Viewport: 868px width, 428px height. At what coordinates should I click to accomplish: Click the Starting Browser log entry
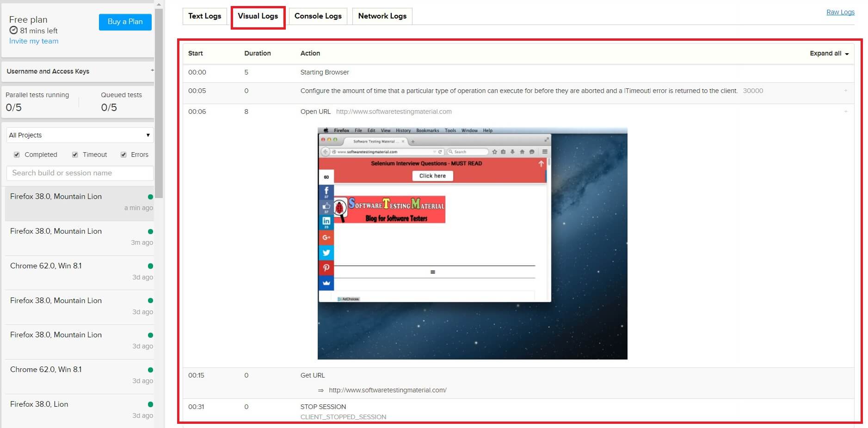click(x=325, y=72)
